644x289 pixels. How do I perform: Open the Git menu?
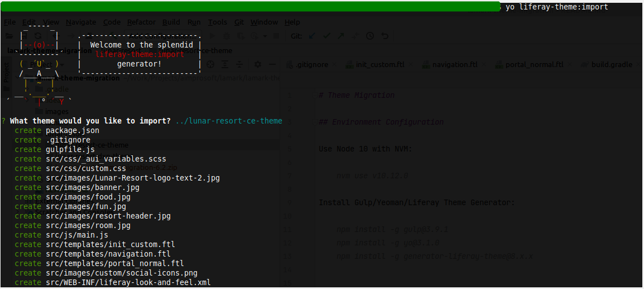239,22
